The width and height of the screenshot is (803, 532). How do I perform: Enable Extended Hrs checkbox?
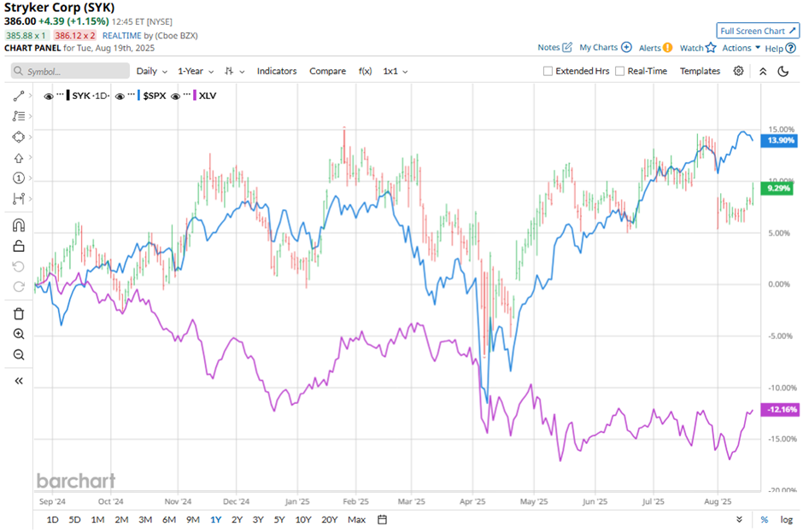(548, 71)
